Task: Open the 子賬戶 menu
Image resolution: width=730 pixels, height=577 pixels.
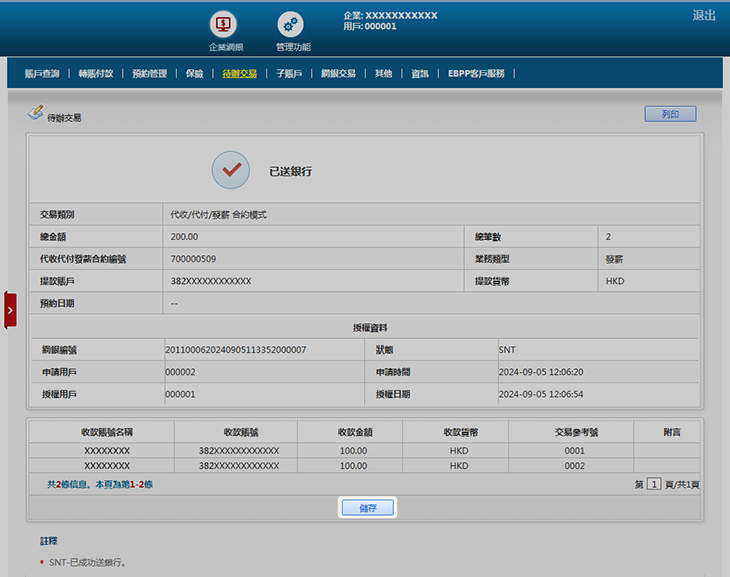Action: tap(288, 73)
